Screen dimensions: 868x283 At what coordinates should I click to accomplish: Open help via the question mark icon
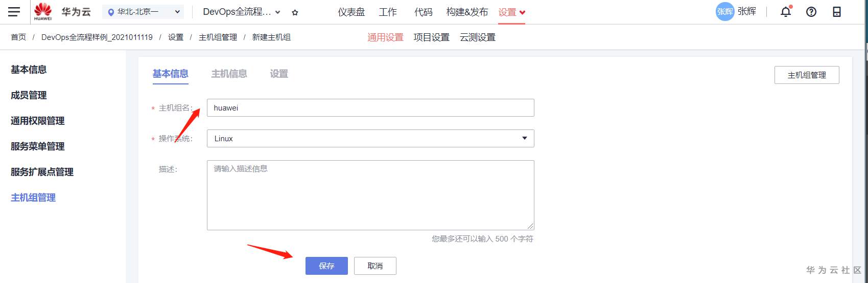click(x=811, y=12)
